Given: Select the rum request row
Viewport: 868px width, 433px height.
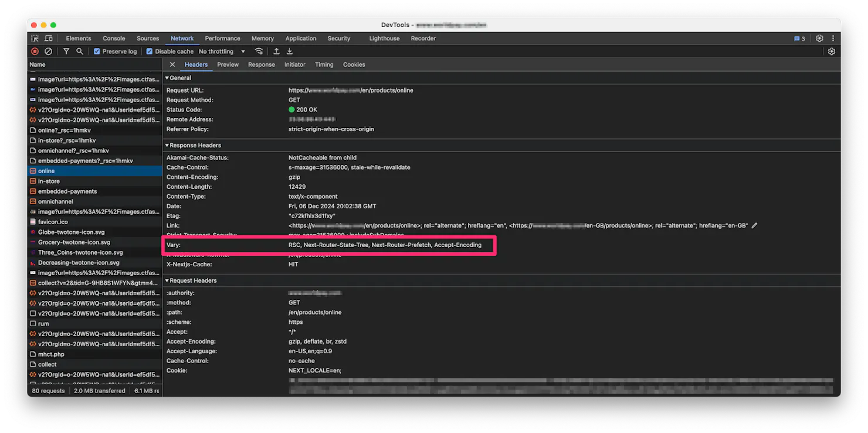Looking at the screenshot, I should 95,324.
